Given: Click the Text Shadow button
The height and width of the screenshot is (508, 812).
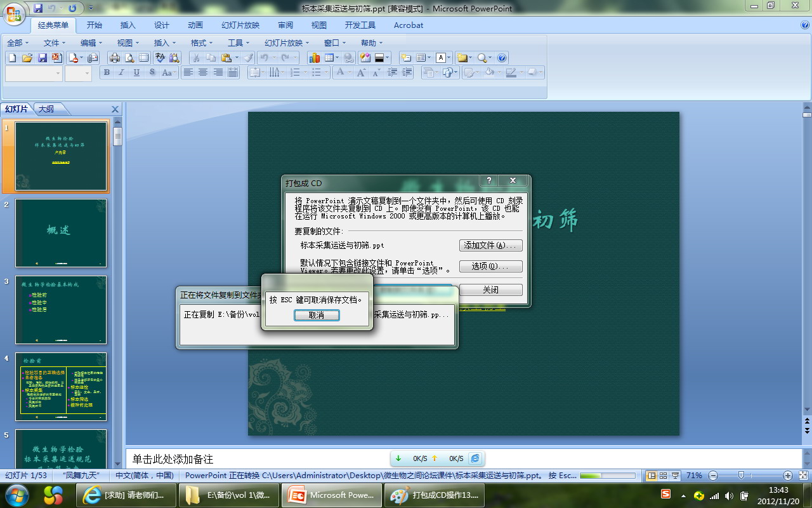Looking at the screenshot, I should 152,73.
